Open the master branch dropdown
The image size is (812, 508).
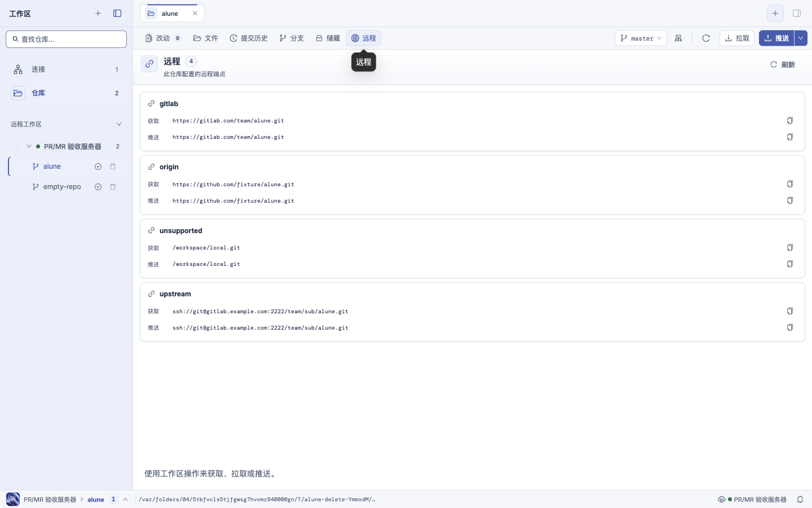tap(641, 38)
